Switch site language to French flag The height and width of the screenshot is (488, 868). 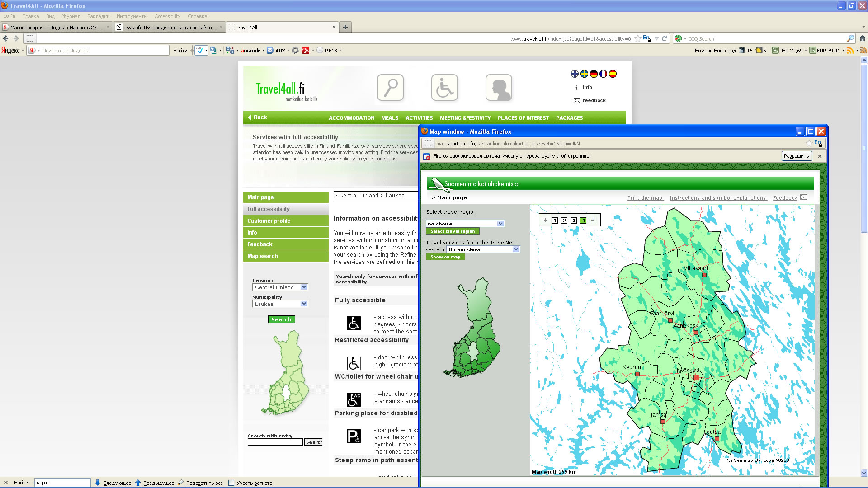[603, 74]
